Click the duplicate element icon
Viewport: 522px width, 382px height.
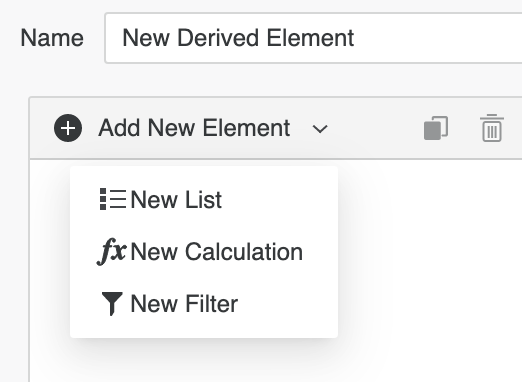[436, 128]
